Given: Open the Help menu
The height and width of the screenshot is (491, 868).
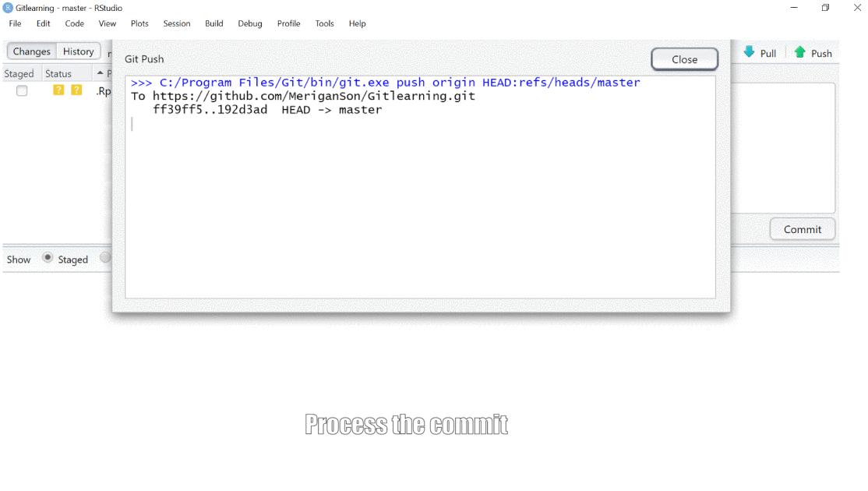Looking at the screenshot, I should point(357,23).
